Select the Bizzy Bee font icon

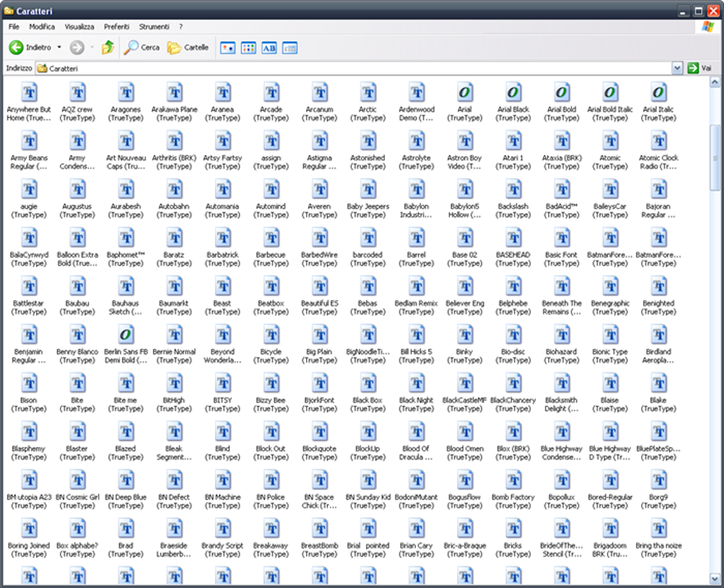point(271,383)
